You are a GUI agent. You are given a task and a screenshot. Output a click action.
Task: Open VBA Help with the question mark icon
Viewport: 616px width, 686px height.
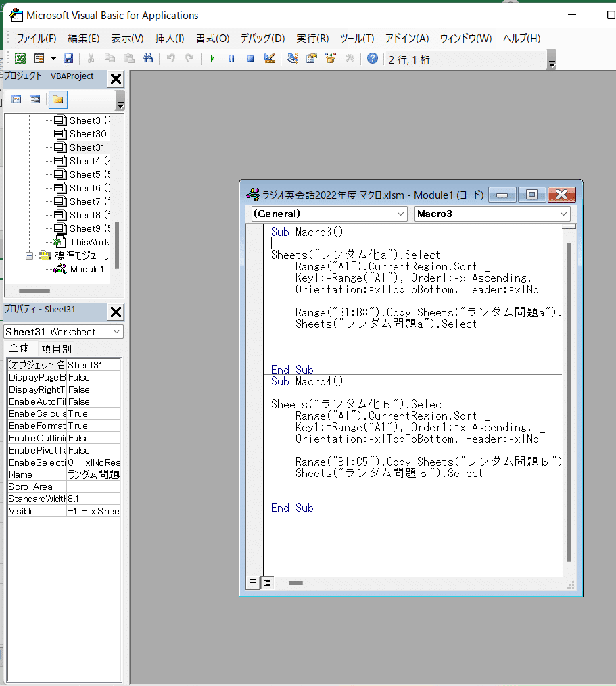click(372, 58)
